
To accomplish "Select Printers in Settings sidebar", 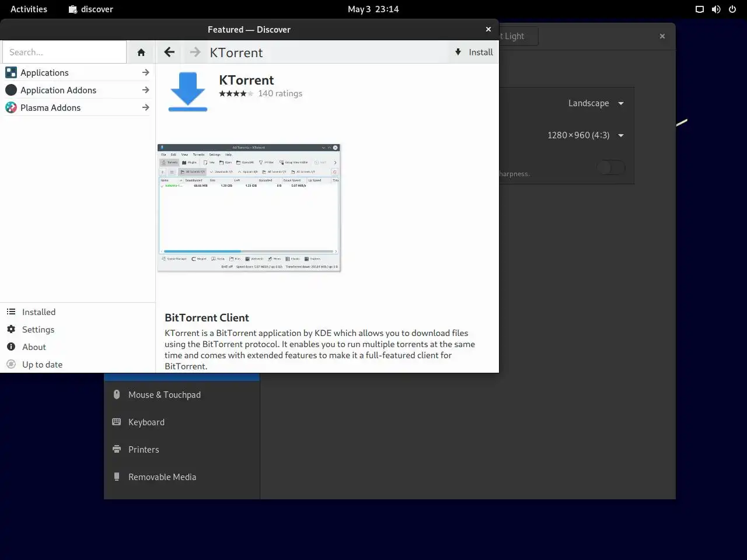I will (x=182, y=450).
